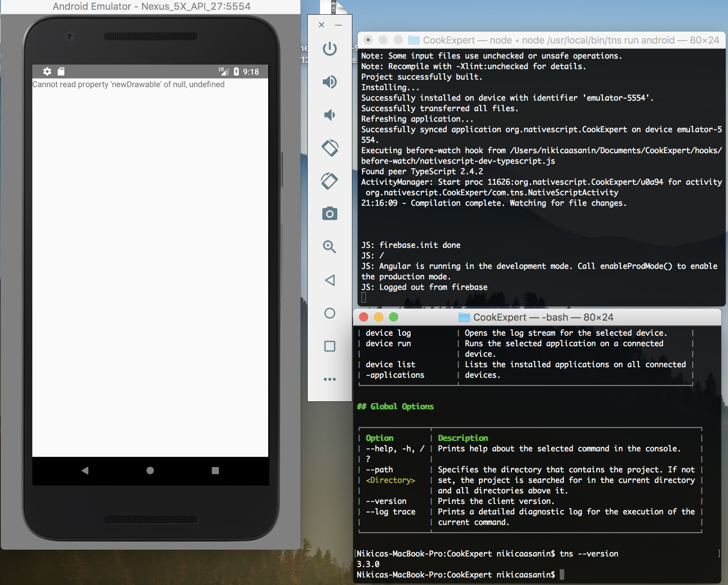This screenshot has width=728, height=585.
Task: Open recent apps with the Overview button
Action: [x=214, y=471]
